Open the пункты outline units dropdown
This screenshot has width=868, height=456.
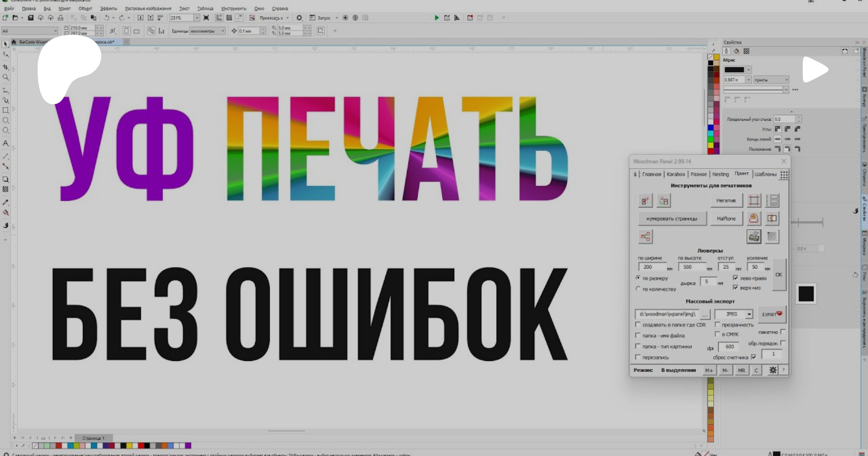pos(786,80)
